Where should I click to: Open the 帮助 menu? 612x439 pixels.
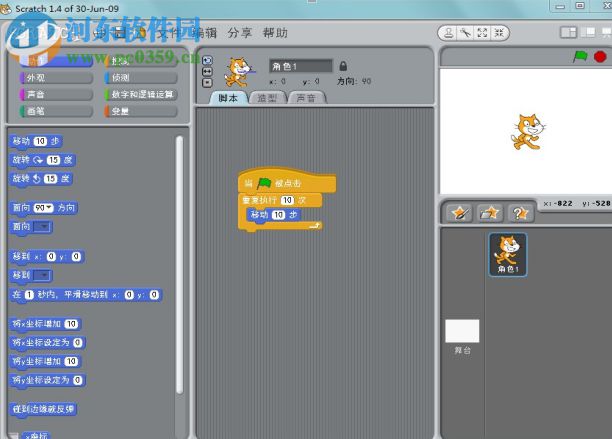(275, 33)
